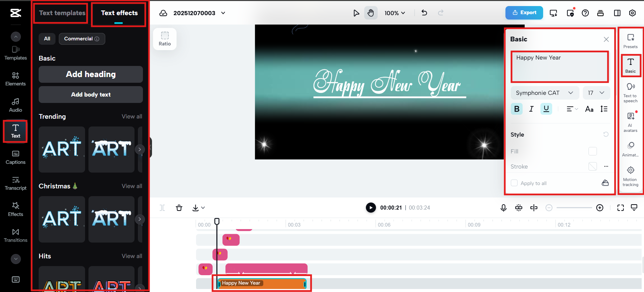Image resolution: width=644 pixels, height=292 pixels.
Task: Open Motion tracking panel
Action: [631, 176]
